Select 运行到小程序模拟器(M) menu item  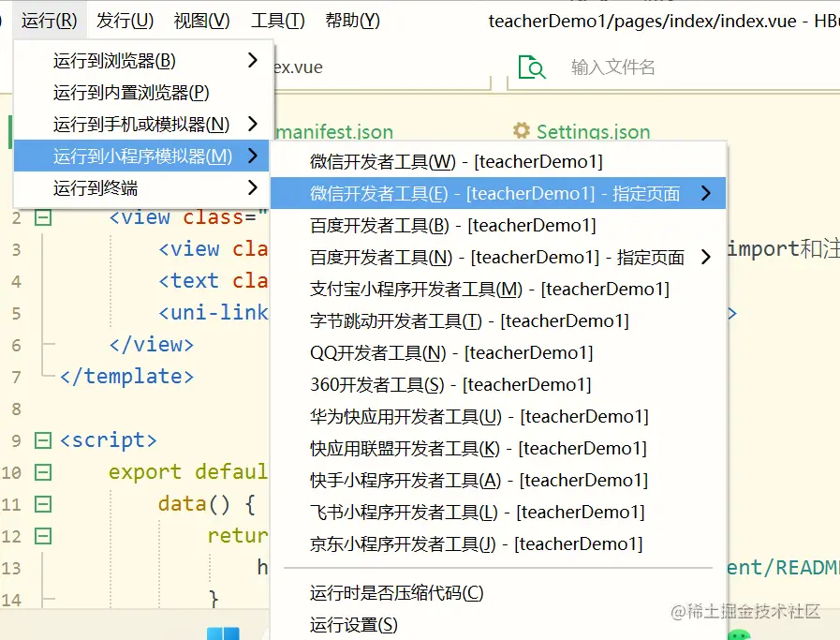(141, 156)
